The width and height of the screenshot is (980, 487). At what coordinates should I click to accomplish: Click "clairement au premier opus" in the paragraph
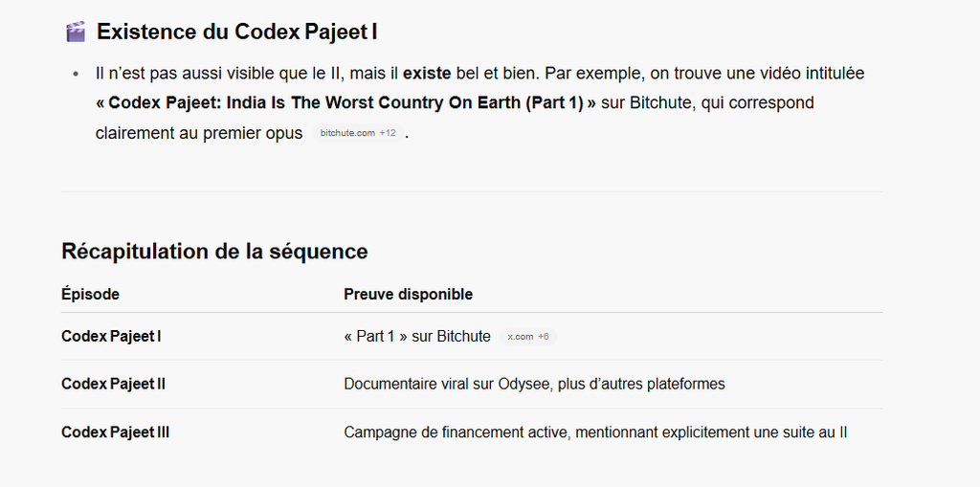(199, 133)
